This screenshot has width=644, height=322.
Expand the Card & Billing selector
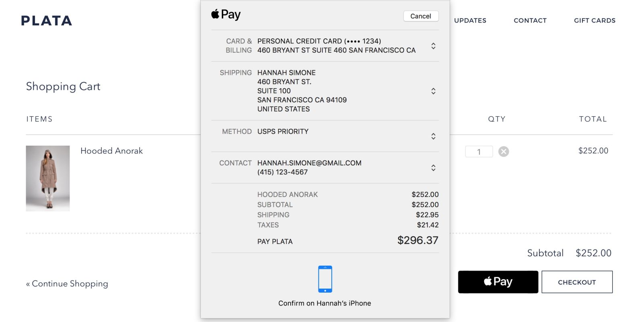(x=433, y=46)
